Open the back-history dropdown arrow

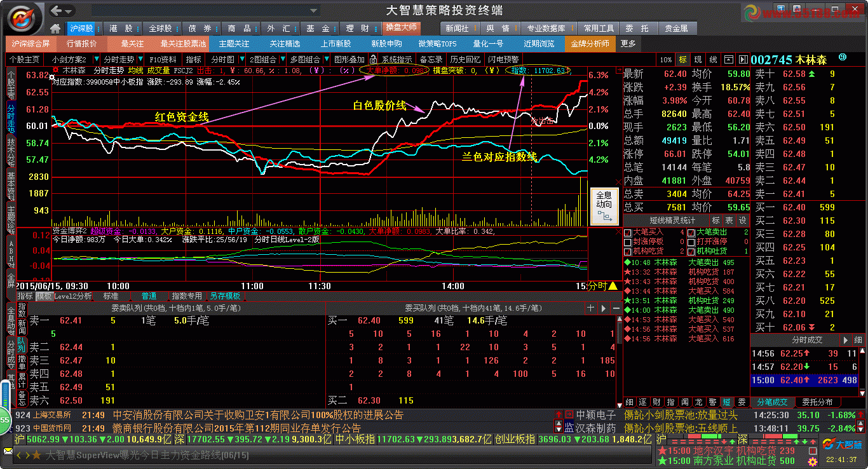click(x=69, y=11)
